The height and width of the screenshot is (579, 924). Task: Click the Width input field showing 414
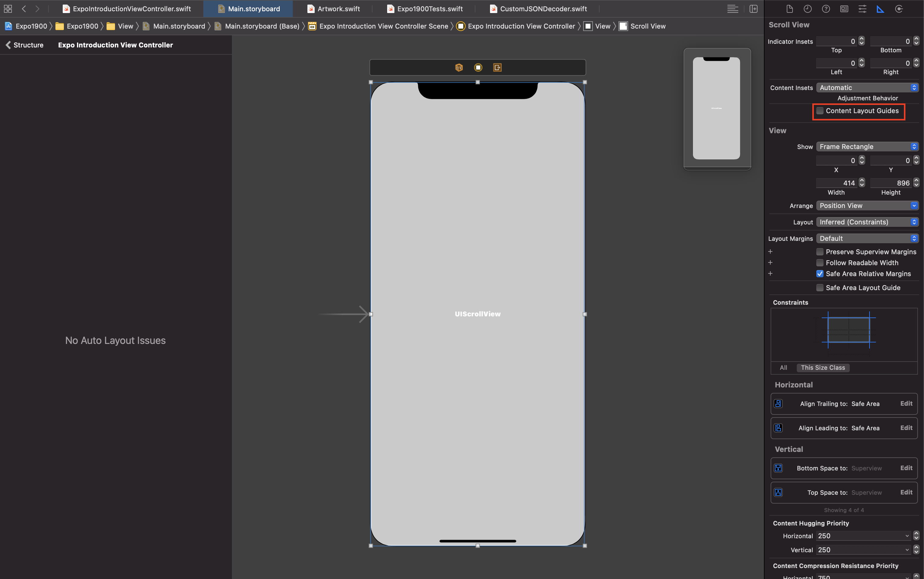[x=836, y=183]
